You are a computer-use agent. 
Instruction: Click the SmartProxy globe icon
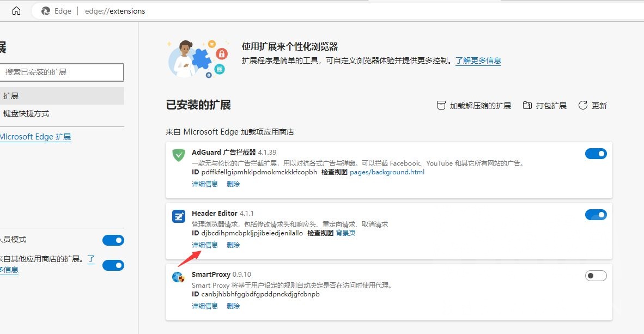pyautogui.click(x=178, y=277)
